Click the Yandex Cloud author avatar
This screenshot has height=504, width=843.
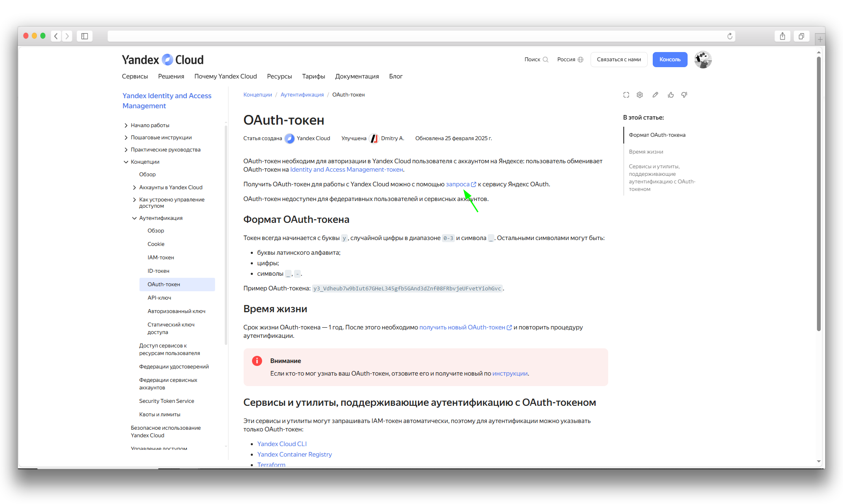(x=289, y=138)
